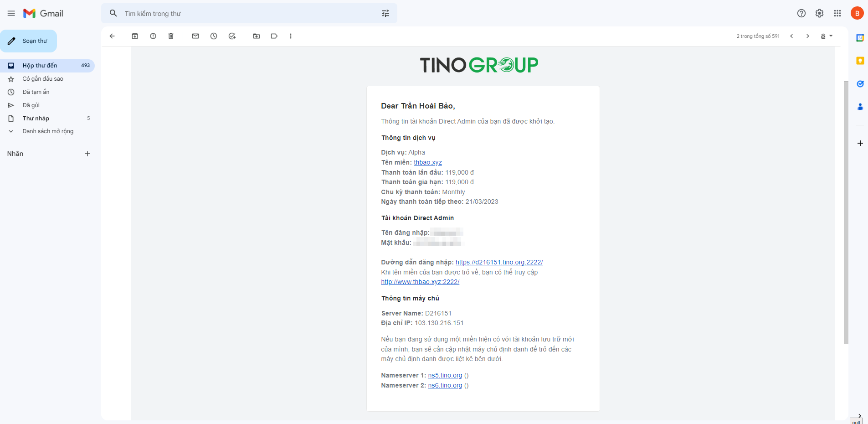This screenshot has width=868, height=424.
Task: Snooze this email with clock icon
Action: point(214,36)
